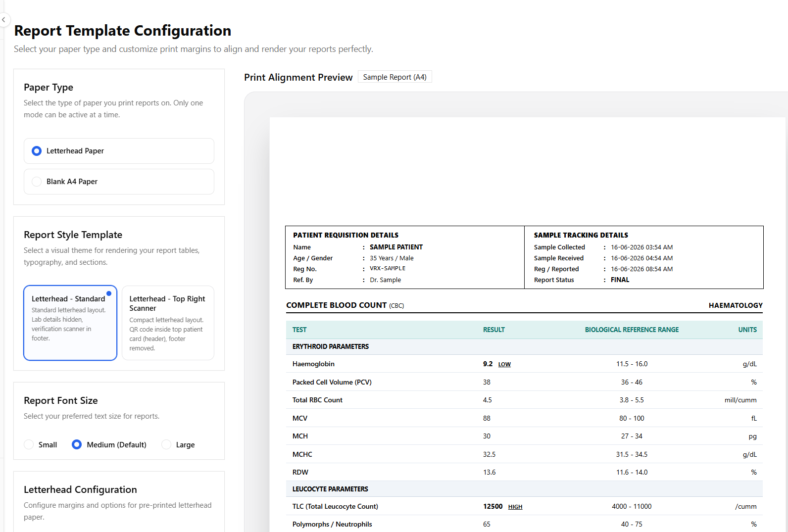
Task: Click the Print Alignment Preview heading
Action: 298,77
